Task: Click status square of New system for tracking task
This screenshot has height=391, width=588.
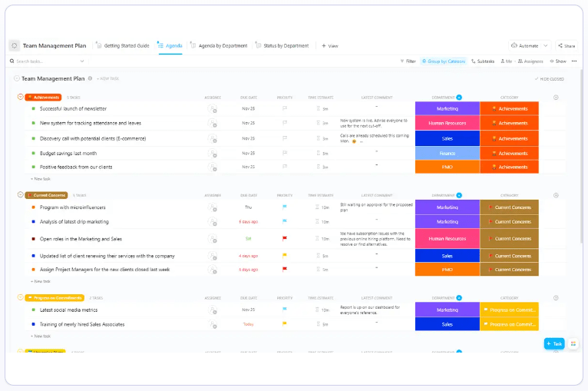Action: tap(33, 123)
